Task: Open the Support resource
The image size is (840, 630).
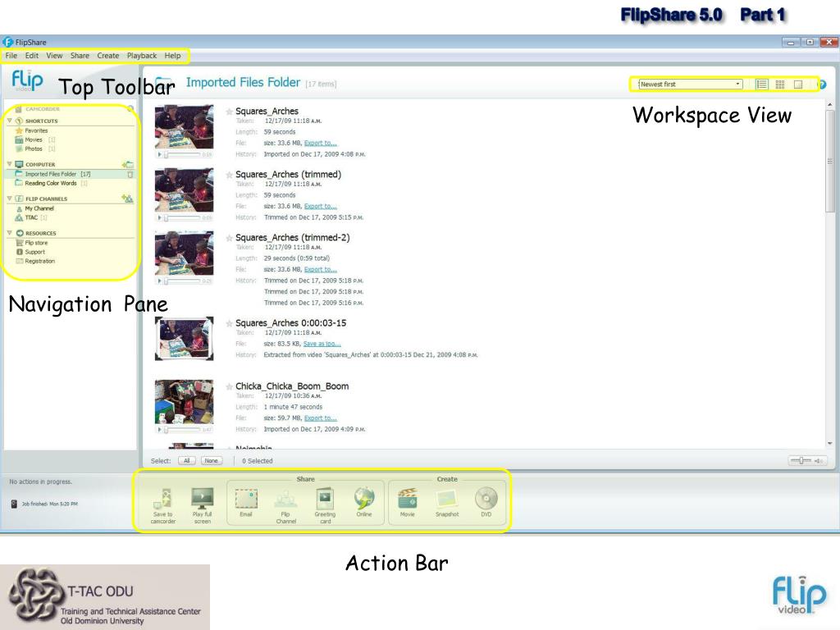Action: pos(30,252)
